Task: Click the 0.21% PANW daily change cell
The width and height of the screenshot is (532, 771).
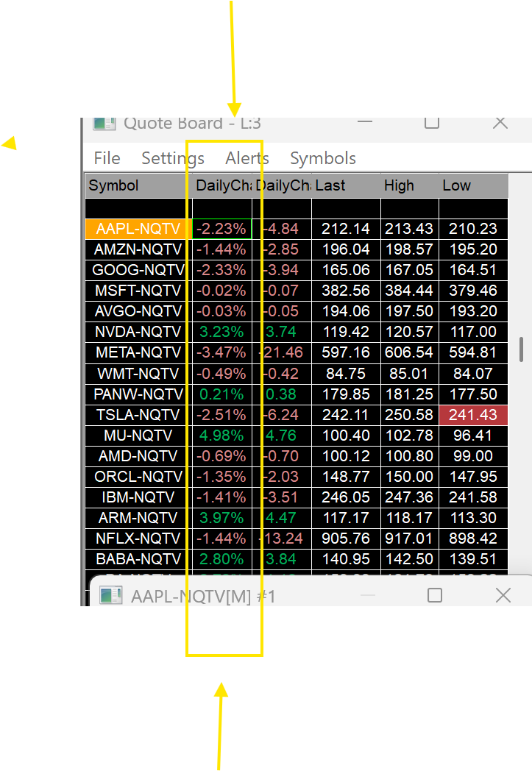Action: point(221,394)
